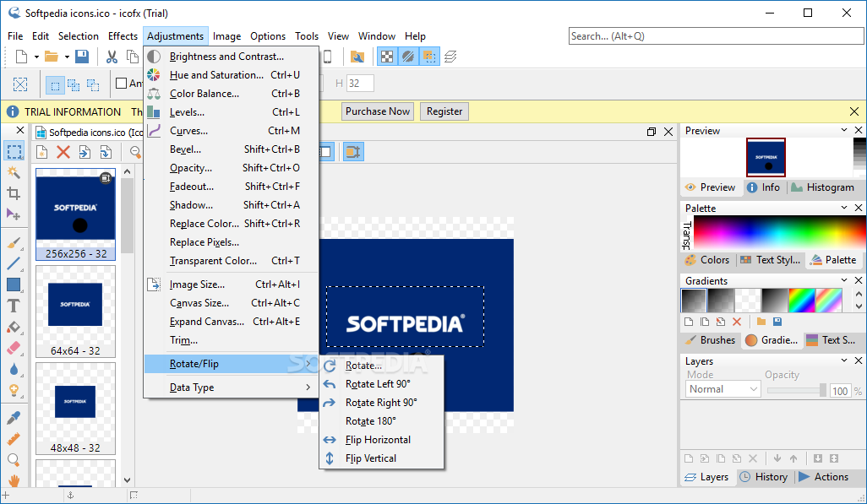867x504 pixels.
Task: Click the Purchase Now button
Action: [378, 111]
